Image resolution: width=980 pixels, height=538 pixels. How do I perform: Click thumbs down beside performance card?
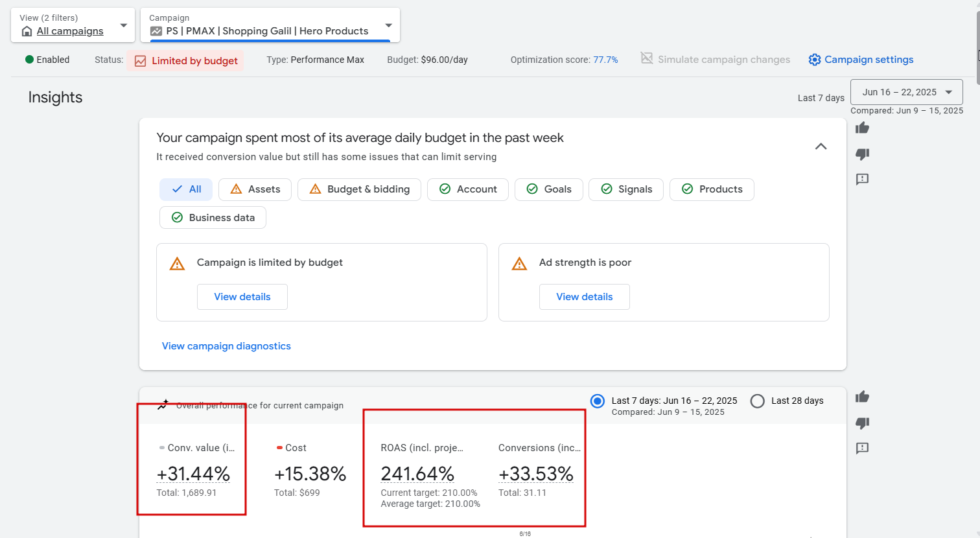(862, 423)
